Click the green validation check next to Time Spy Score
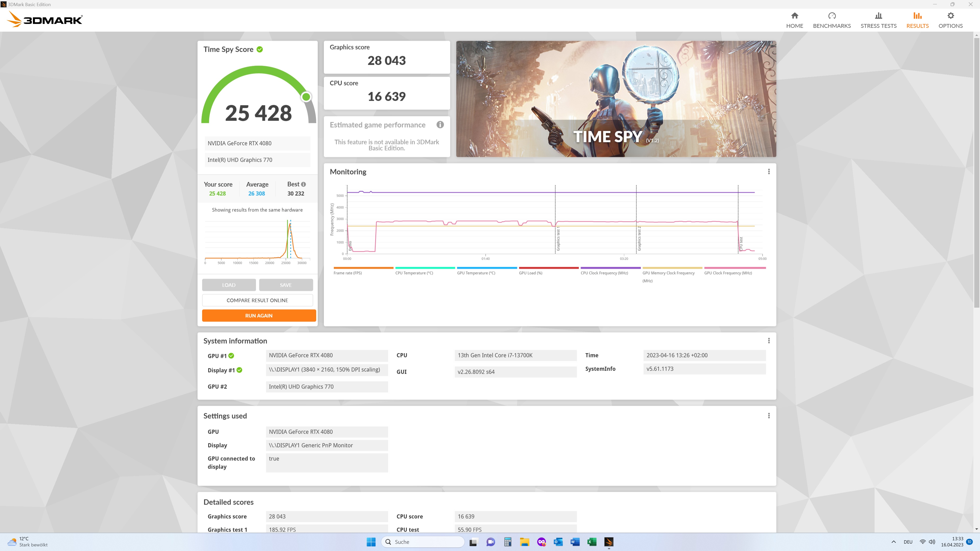The width and height of the screenshot is (980, 551). click(x=260, y=49)
